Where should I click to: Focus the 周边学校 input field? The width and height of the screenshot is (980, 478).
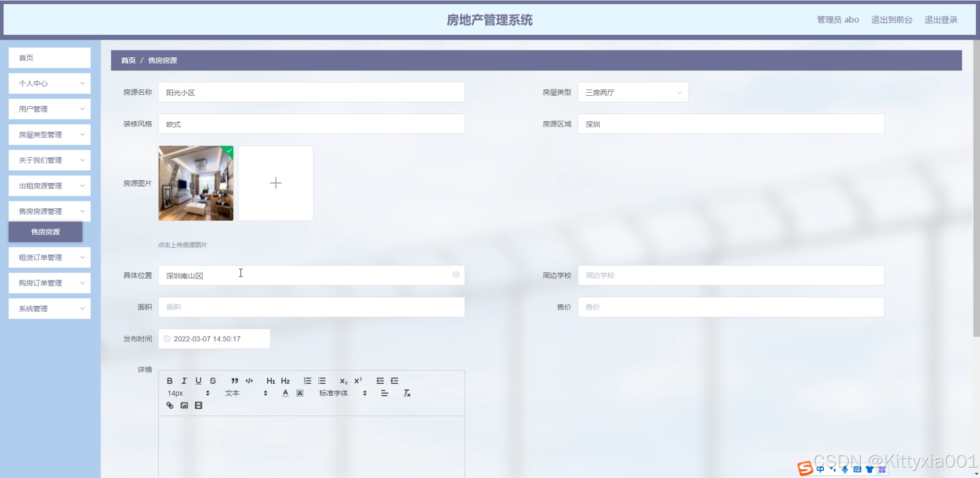(731, 275)
